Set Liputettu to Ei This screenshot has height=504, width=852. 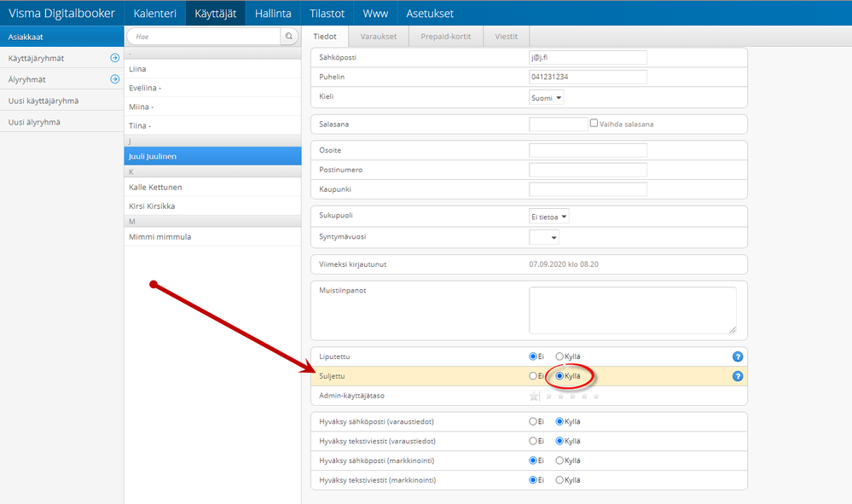pos(532,356)
